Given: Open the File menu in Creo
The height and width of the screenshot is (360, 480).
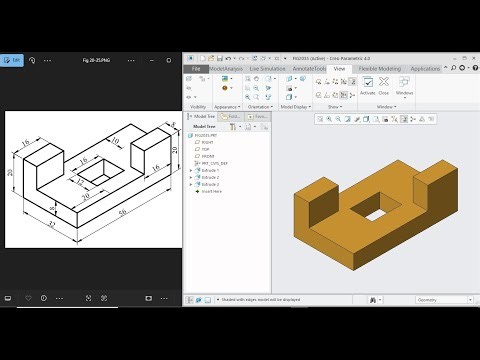Looking at the screenshot, I should [196, 69].
